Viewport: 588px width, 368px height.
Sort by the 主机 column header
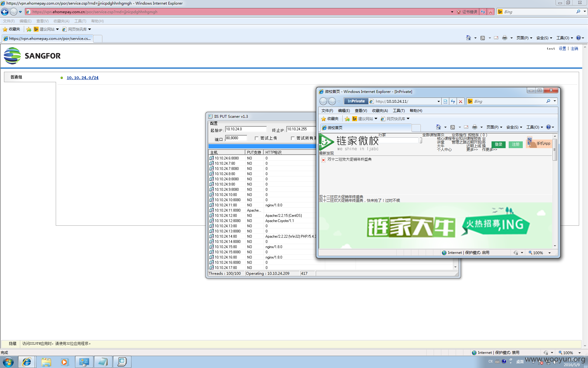[x=227, y=152]
